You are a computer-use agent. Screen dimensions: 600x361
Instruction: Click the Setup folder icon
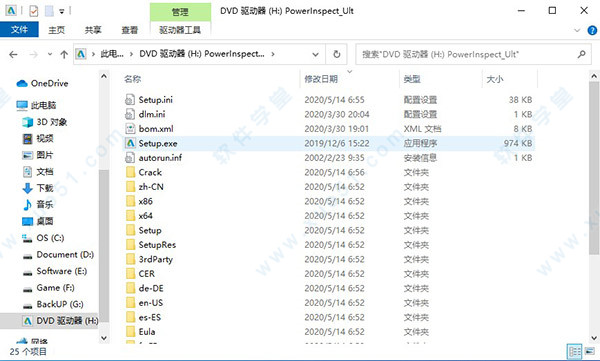click(130, 230)
